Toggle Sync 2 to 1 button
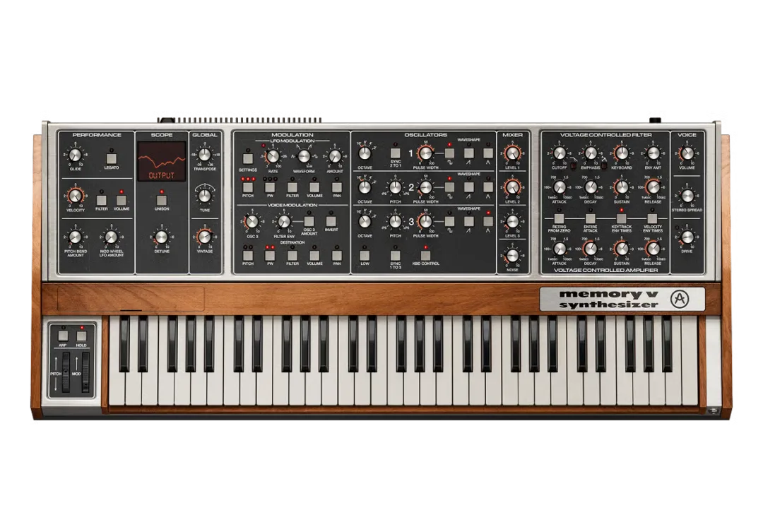 (x=395, y=153)
